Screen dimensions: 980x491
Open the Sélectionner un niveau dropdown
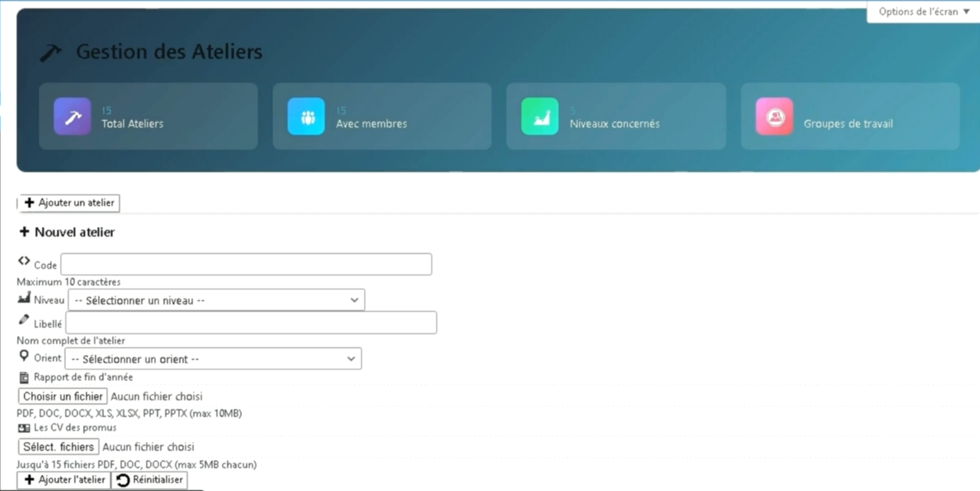tap(216, 300)
